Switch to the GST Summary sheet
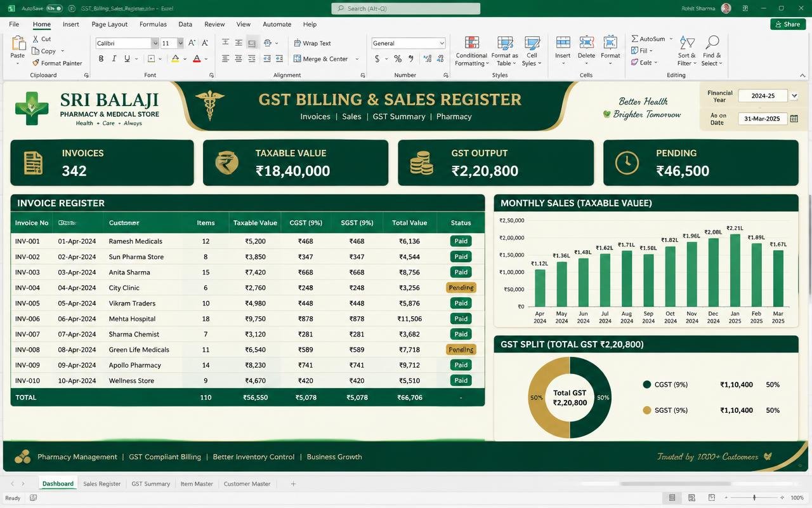The image size is (812, 508). pos(151,484)
